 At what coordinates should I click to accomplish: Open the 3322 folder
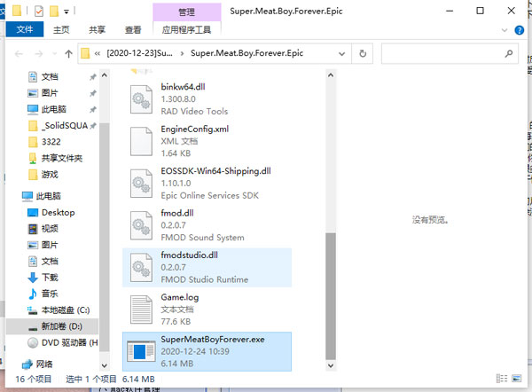(51, 142)
